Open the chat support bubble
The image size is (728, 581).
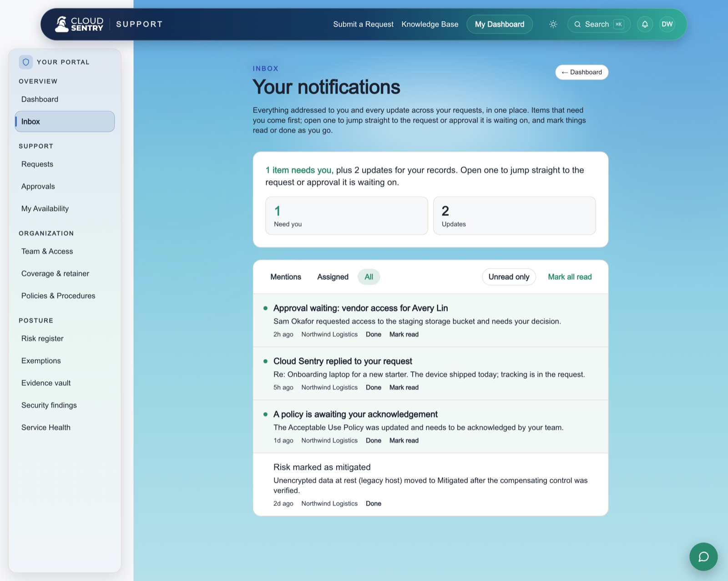703,556
